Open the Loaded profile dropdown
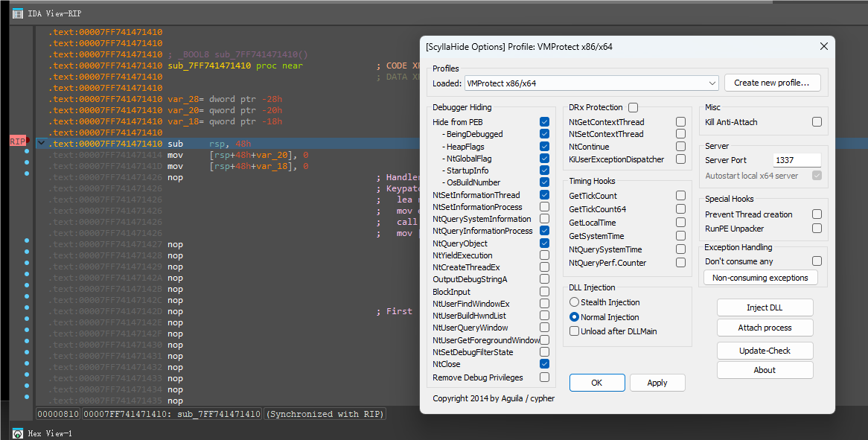Viewport: 868px width, 440px height. click(x=591, y=83)
